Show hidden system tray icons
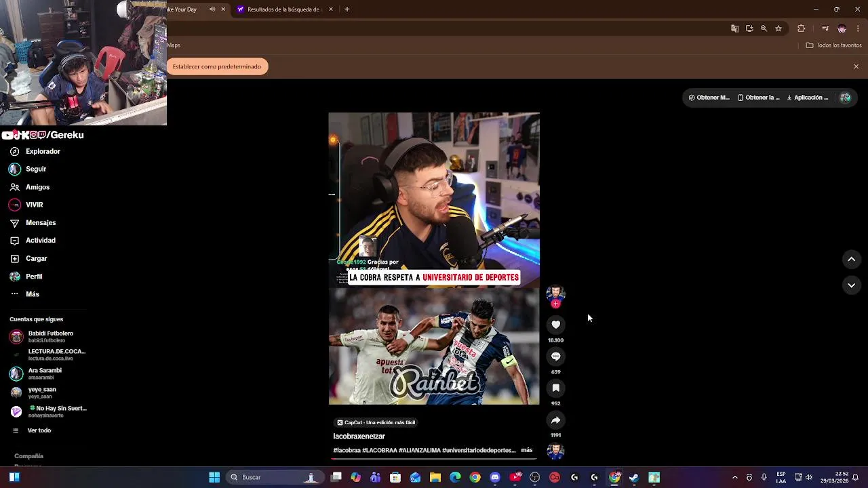Viewport: 868px width, 488px height. (734, 477)
